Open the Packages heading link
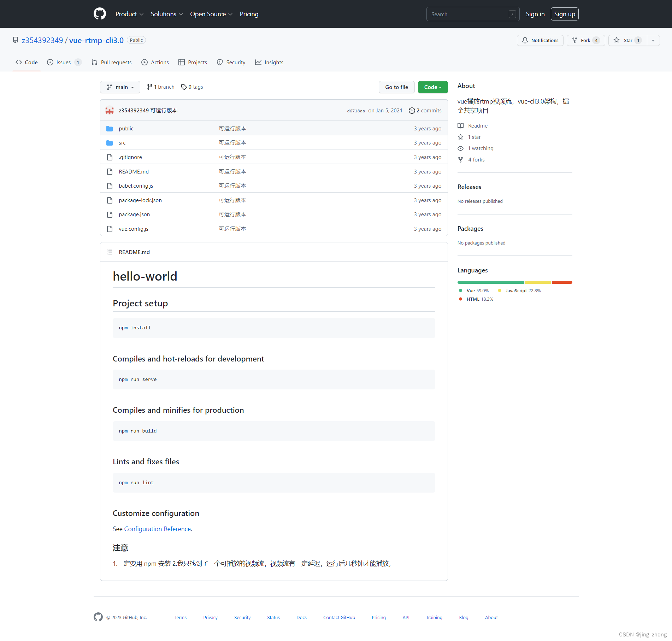The width and height of the screenshot is (672, 641). pos(470,228)
